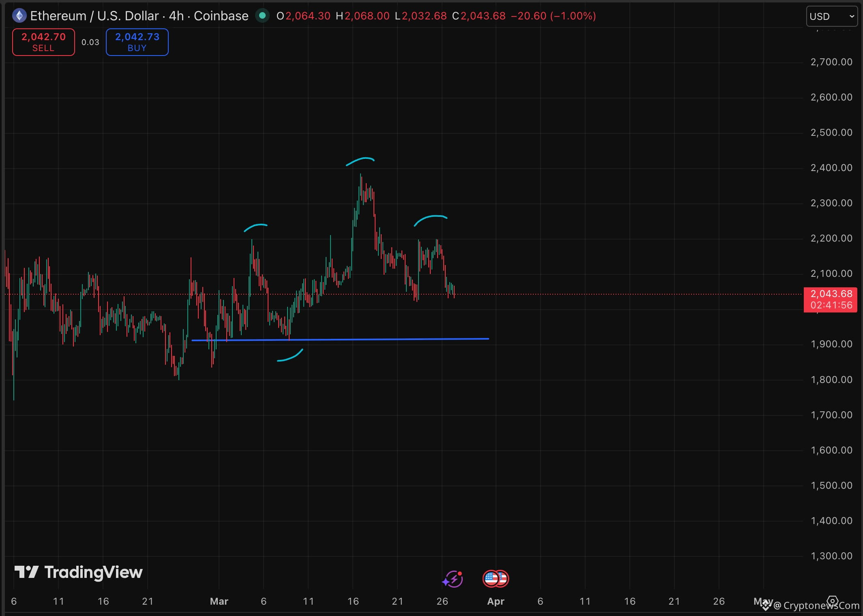The height and width of the screenshot is (616, 863).
Task: Open the USD currency dropdown
Action: (x=831, y=16)
